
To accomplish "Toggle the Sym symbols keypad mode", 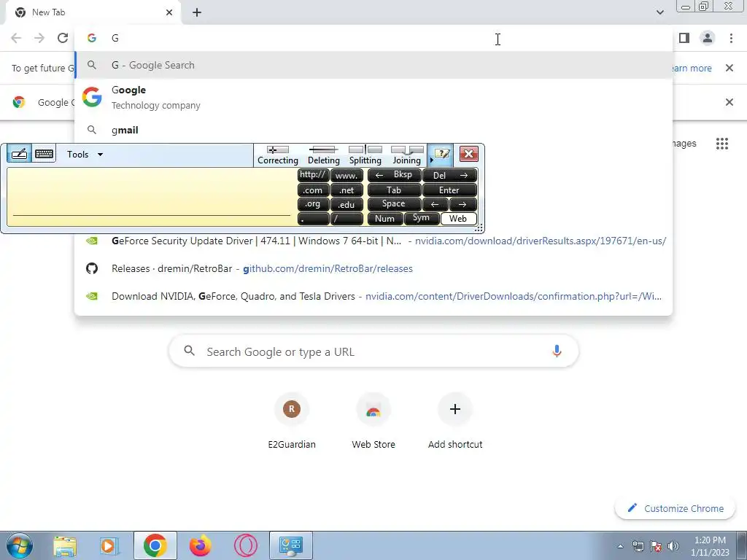I will pos(421,219).
